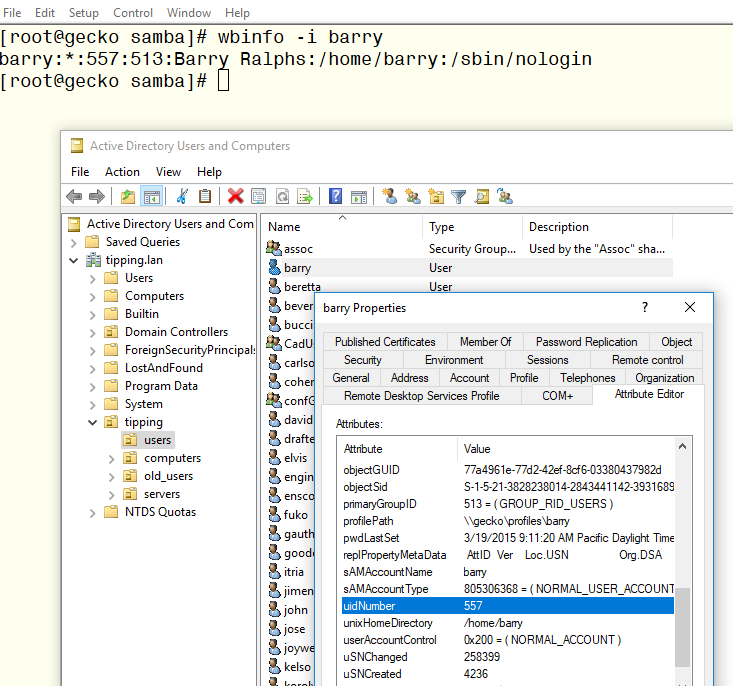The image size is (733, 686).
Task: Select the servers OU in tree
Action: (x=162, y=494)
